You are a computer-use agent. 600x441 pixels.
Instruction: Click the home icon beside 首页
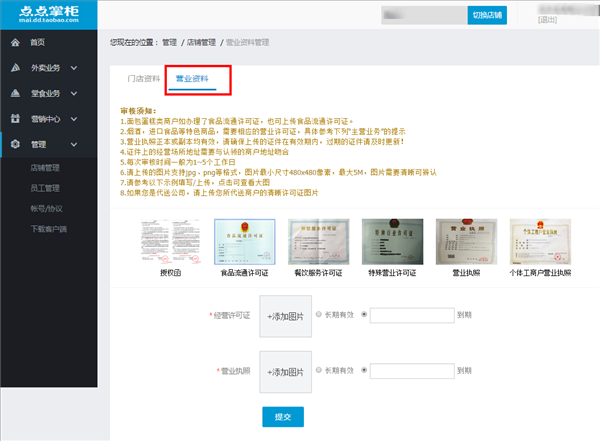click(x=15, y=42)
